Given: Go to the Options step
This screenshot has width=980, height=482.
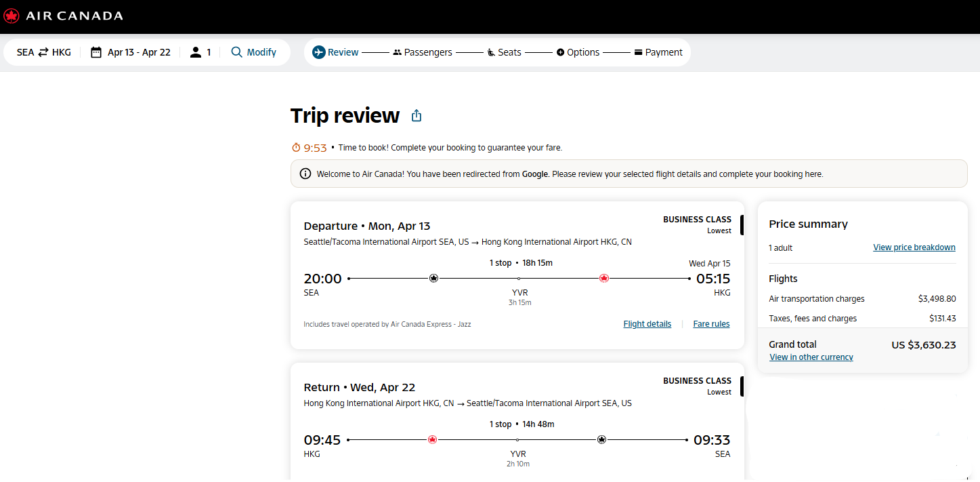Looking at the screenshot, I should (x=578, y=52).
